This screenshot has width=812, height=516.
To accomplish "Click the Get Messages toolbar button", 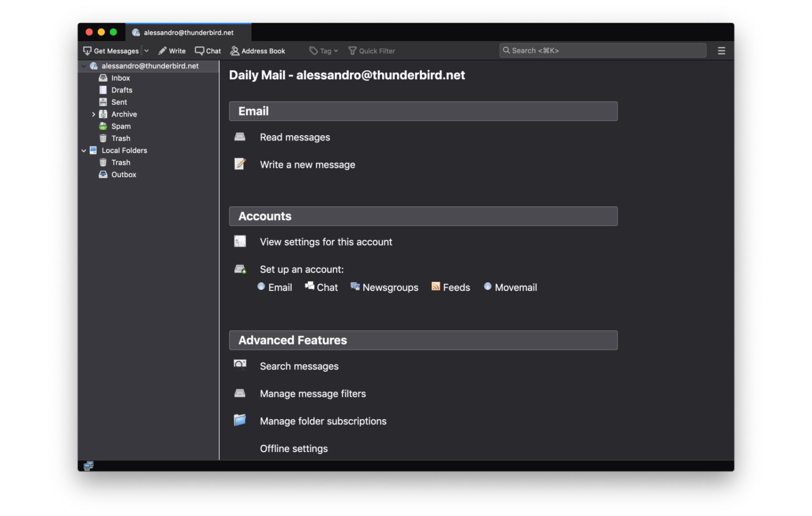I will [x=111, y=51].
